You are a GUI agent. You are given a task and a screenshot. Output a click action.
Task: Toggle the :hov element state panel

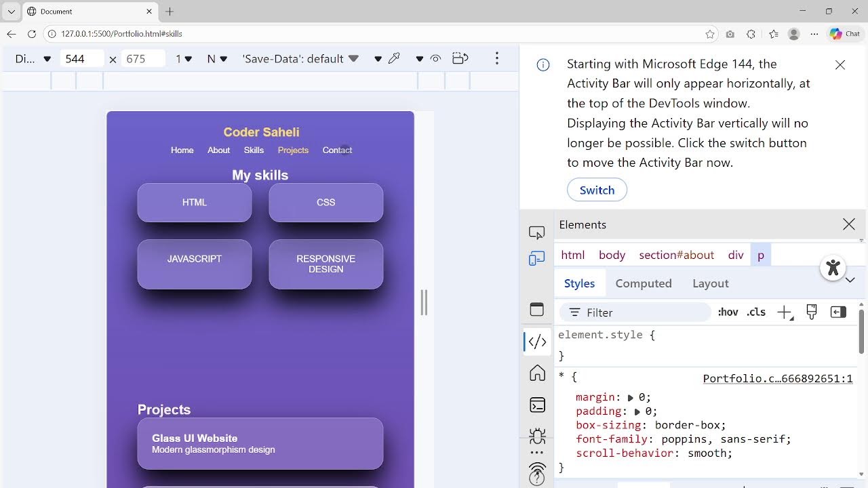click(x=728, y=312)
